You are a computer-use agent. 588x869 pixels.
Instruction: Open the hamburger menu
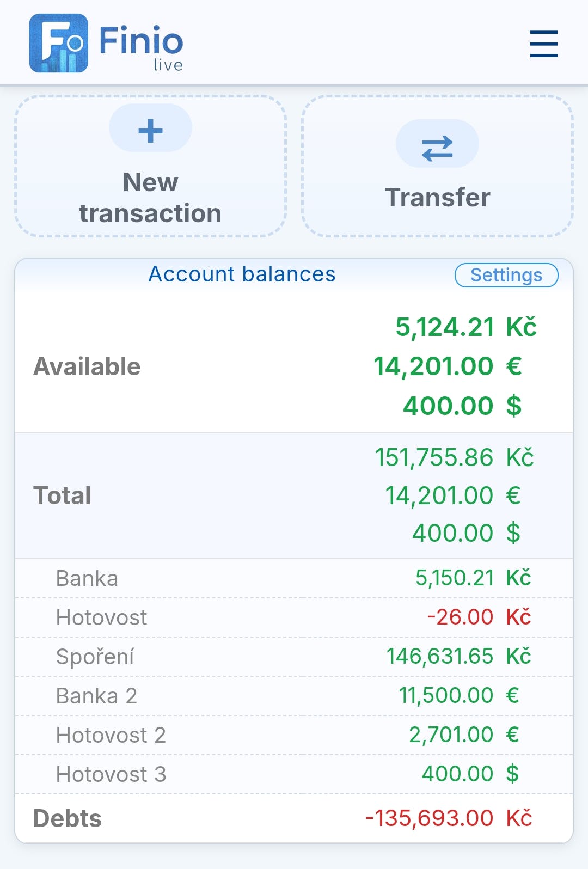pyautogui.click(x=544, y=44)
